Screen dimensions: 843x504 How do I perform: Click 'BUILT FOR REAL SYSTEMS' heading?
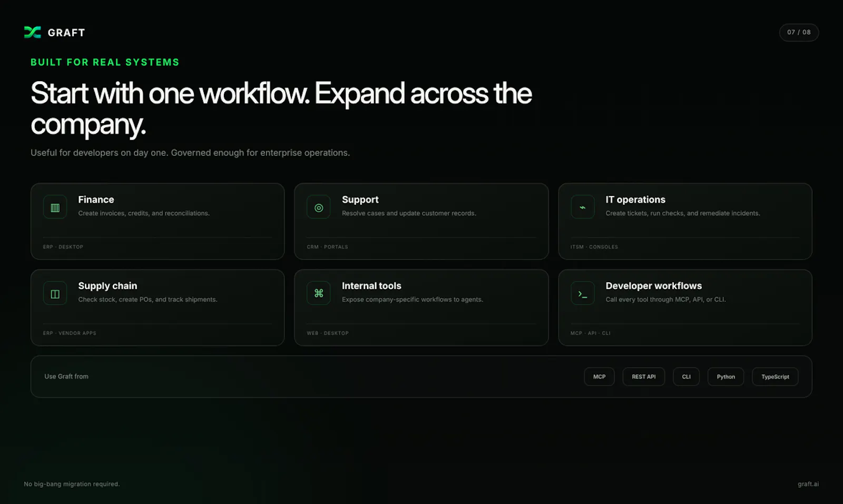coord(105,62)
